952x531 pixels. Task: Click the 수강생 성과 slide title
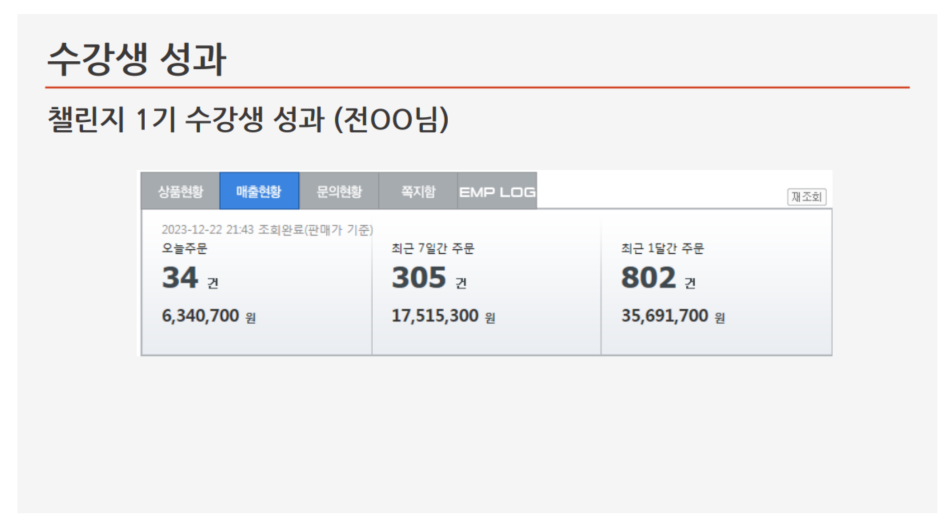coord(136,60)
